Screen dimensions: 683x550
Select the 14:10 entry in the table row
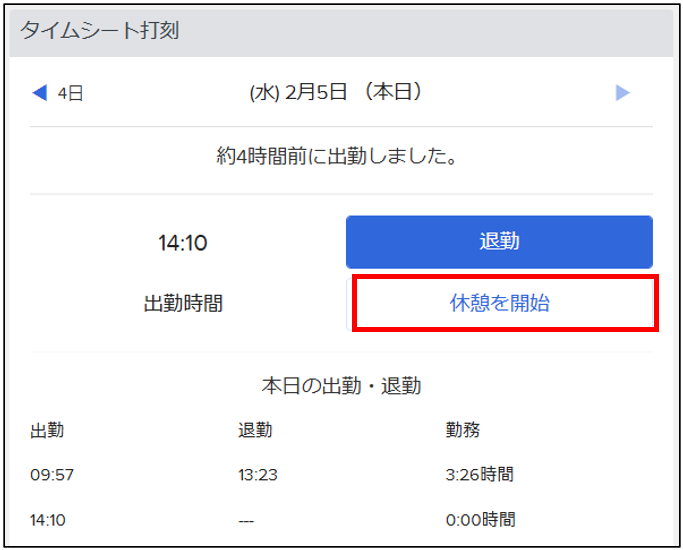[50, 519]
